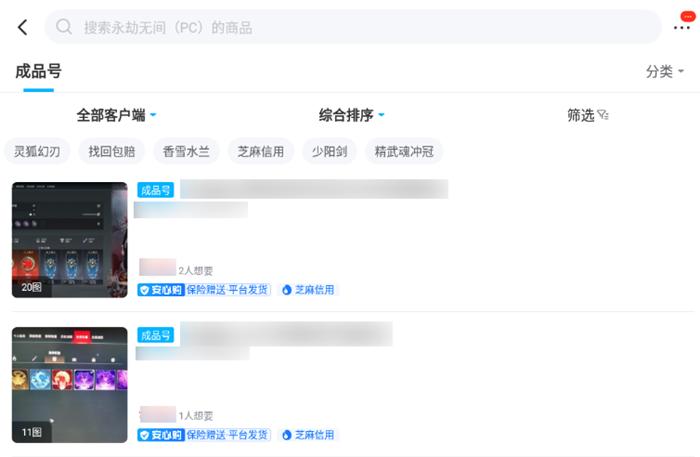Screen dimensions: 700x457
Task: Click the 芝麻信用 droplet icon on first listing
Action: click(x=286, y=290)
